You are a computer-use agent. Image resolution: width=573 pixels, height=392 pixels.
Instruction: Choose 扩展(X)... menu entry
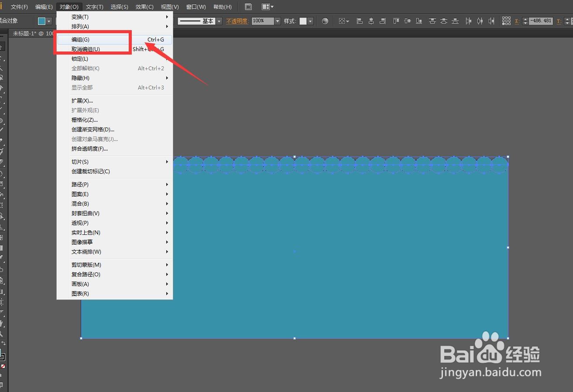pos(115,100)
